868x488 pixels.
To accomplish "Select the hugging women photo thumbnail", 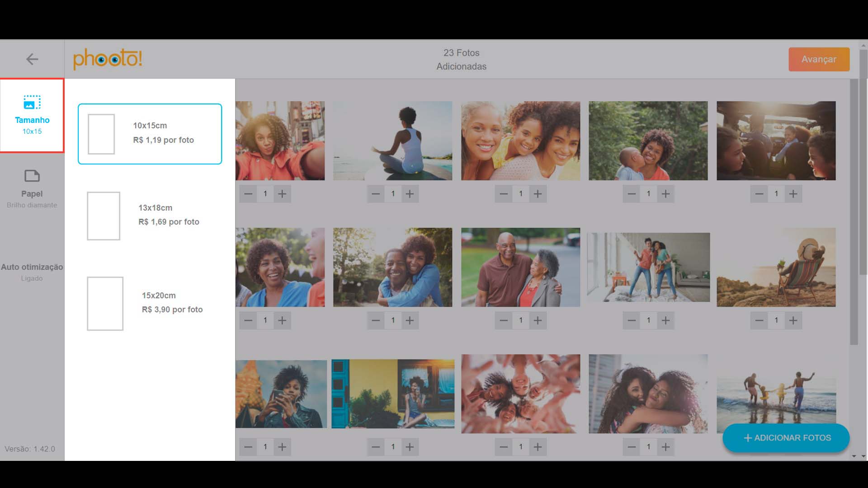I will 648,394.
